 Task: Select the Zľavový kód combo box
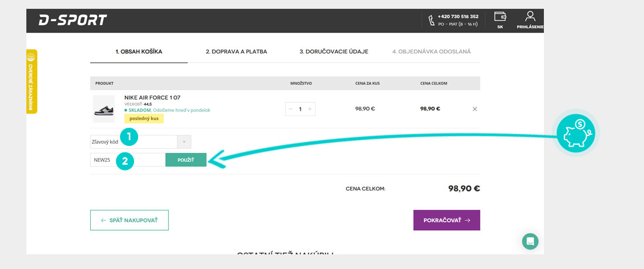coord(134,142)
